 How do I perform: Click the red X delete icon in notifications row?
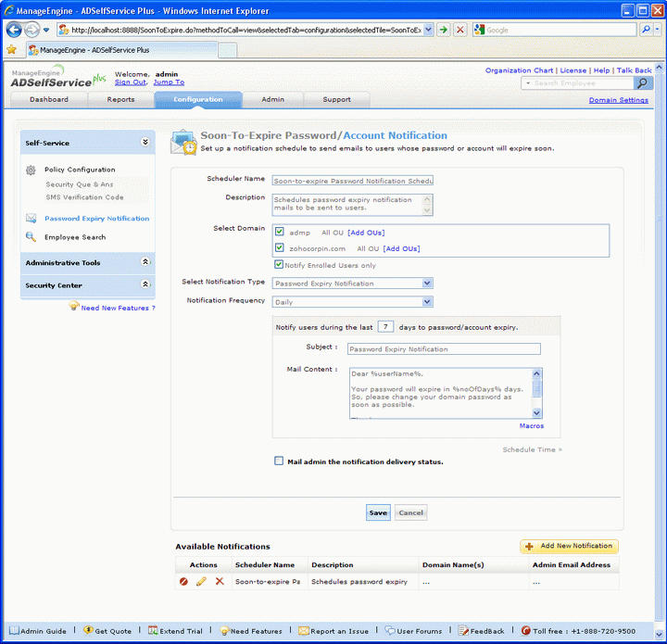[x=220, y=581]
